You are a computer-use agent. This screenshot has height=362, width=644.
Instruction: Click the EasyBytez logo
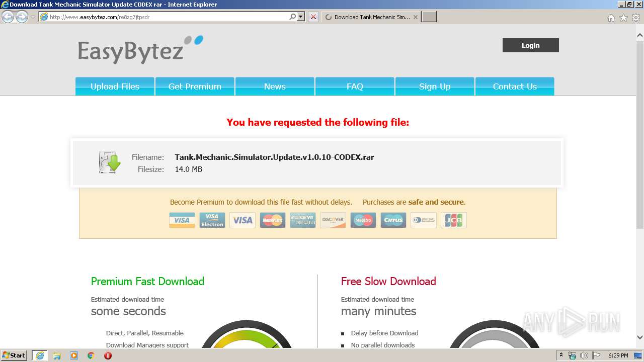(x=140, y=49)
